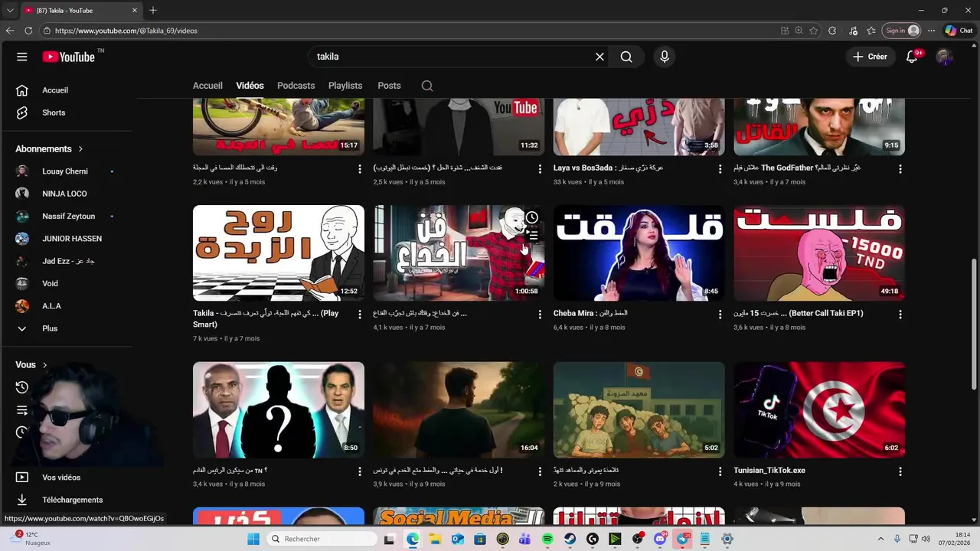This screenshot has height=551, width=980.
Task: Go back in the browser
Action: click(x=10, y=31)
